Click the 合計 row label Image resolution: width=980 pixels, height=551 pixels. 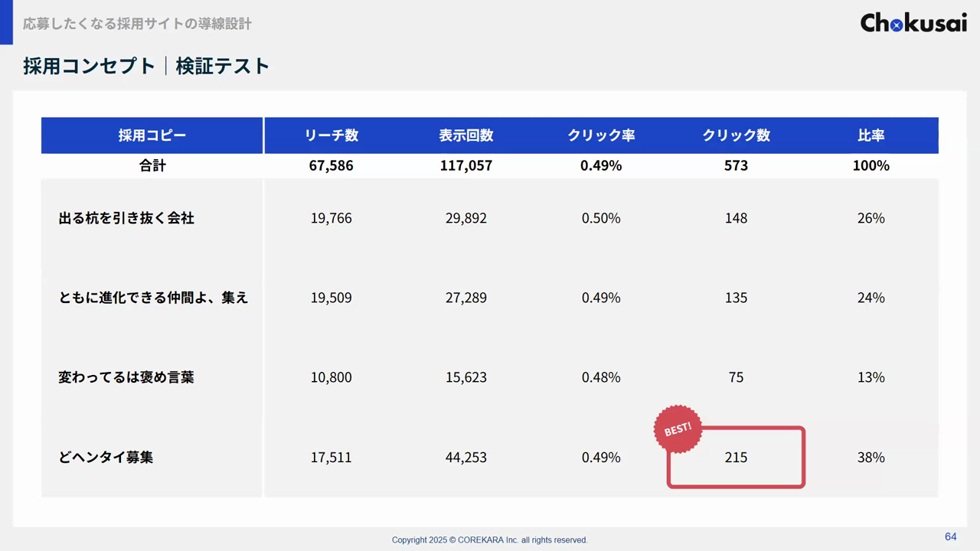coord(152,165)
